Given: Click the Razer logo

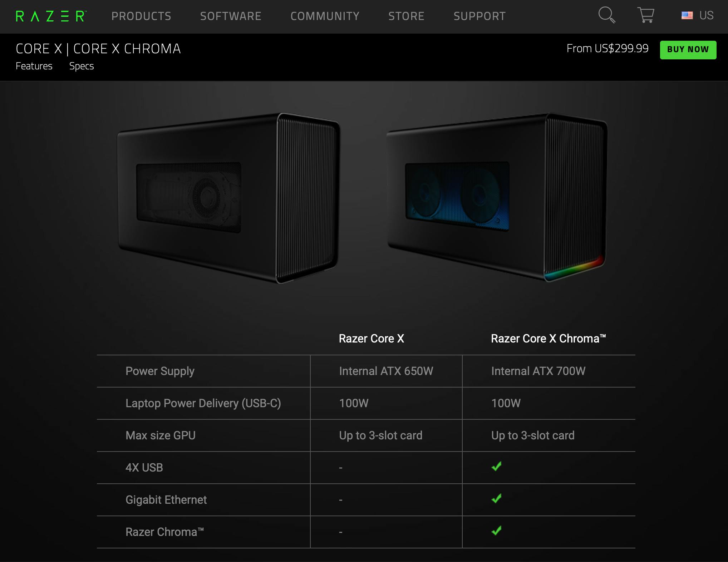Looking at the screenshot, I should [x=51, y=16].
